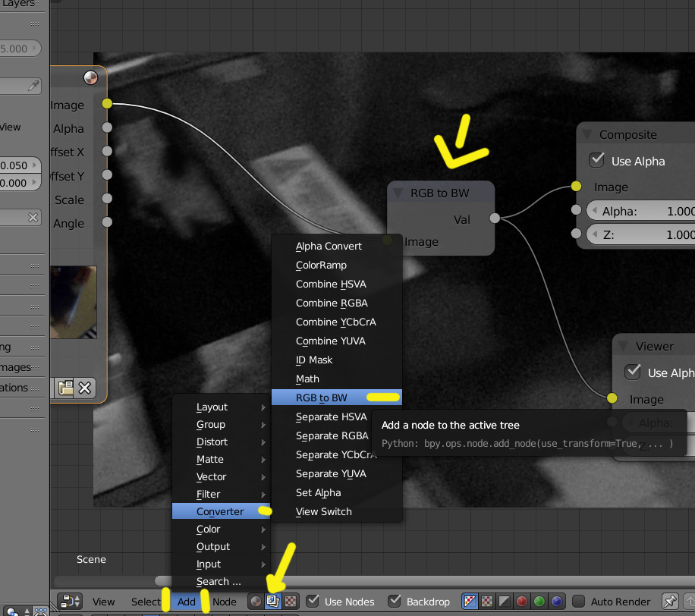
Task: Click the unlink X icon on node
Action: (x=85, y=388)
